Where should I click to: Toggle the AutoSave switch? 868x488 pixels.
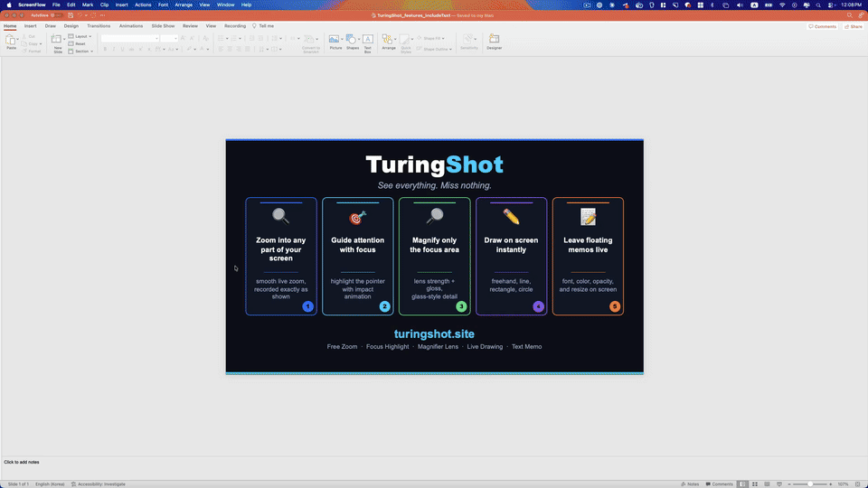(x=56, y=15)
